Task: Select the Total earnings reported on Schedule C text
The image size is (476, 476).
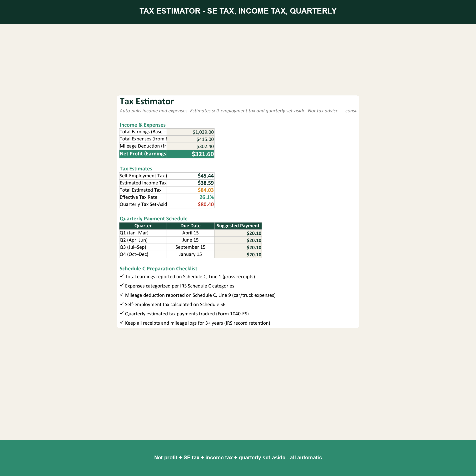Action: click(190, 277)
